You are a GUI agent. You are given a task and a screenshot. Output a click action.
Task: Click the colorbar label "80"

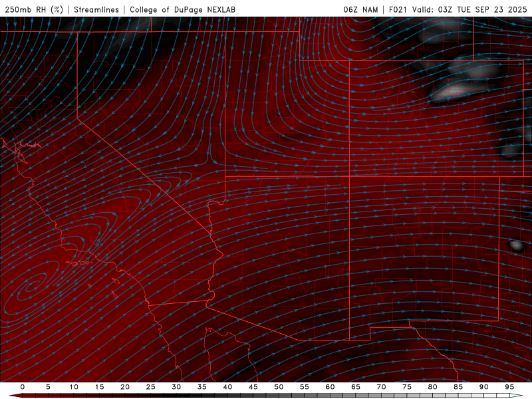tap(432, 387)
